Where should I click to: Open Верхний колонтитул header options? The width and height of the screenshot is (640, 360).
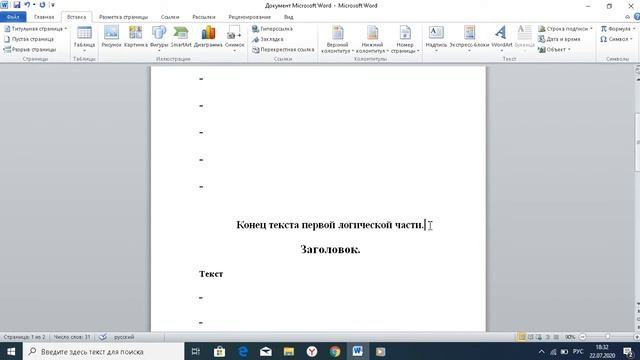coord(337,40)
